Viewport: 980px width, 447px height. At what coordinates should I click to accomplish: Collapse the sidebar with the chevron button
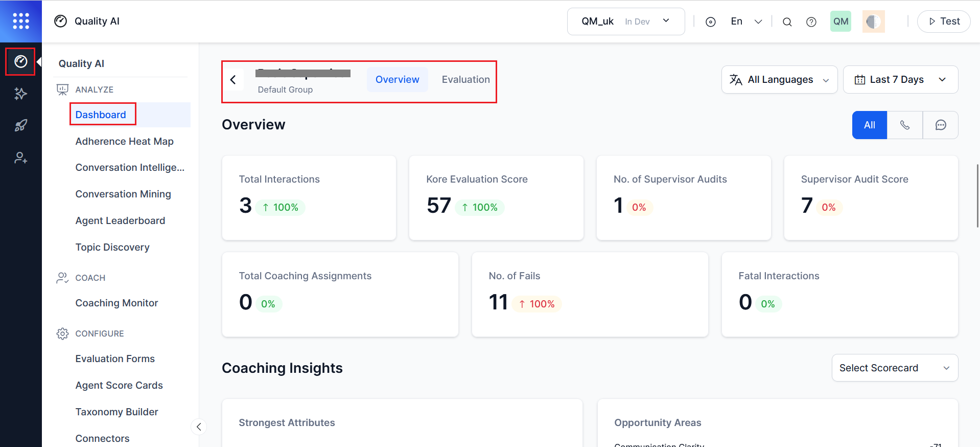(199, 427)
